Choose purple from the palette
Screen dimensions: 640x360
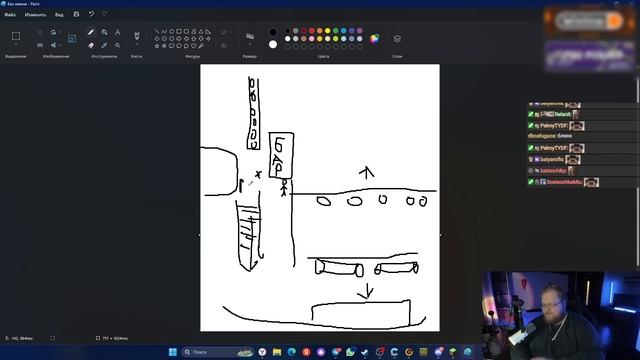360,31
